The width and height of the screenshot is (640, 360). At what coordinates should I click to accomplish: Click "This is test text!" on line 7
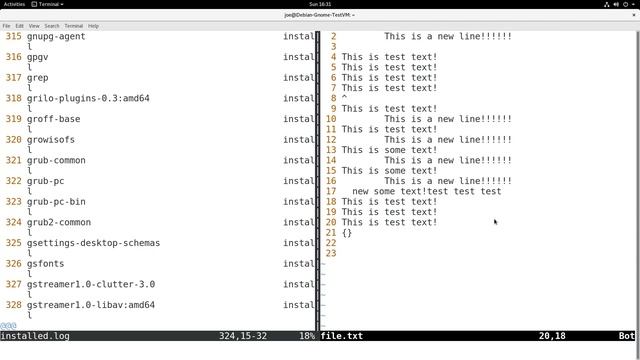click(x=389, y=88)
